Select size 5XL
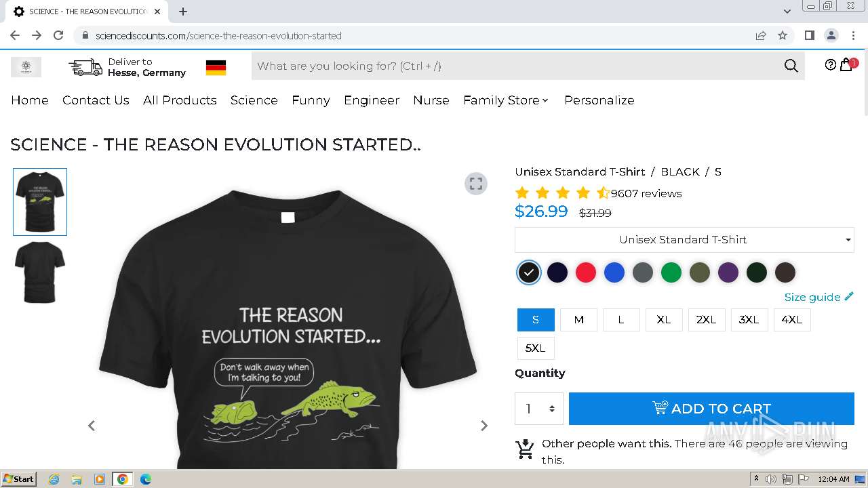Image resolution: width=868 pixels, height=488 pixels. tap(536, 348)
